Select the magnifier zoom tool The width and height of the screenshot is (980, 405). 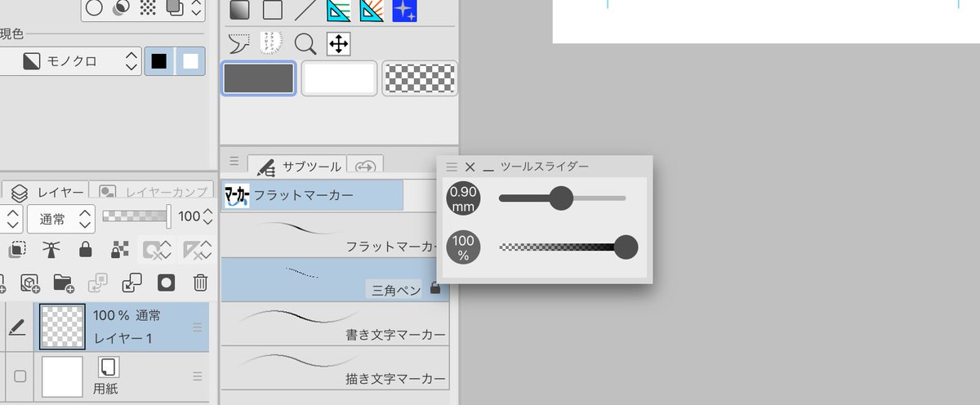pyautogui.click(x=305, y=43)
